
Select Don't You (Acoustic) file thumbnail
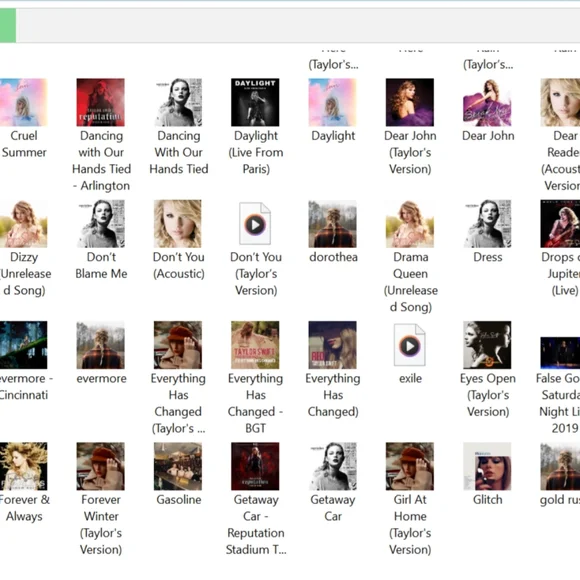tap(178, 224)
